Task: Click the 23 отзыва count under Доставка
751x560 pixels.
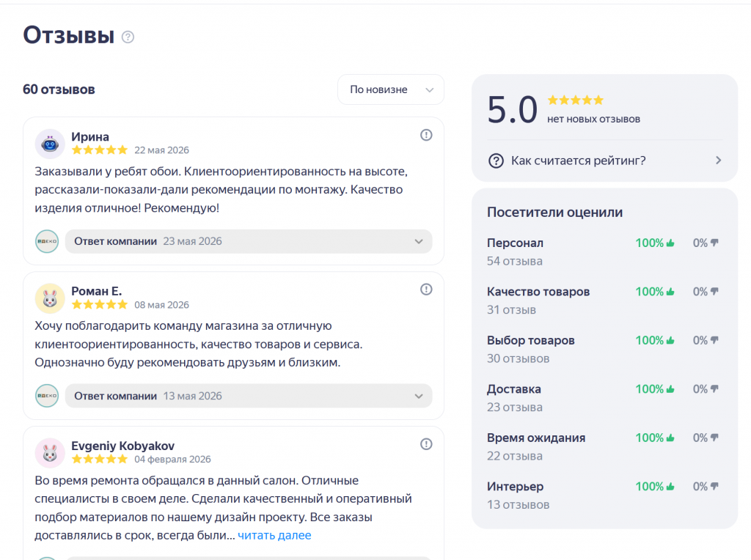Action: [515, 408]
